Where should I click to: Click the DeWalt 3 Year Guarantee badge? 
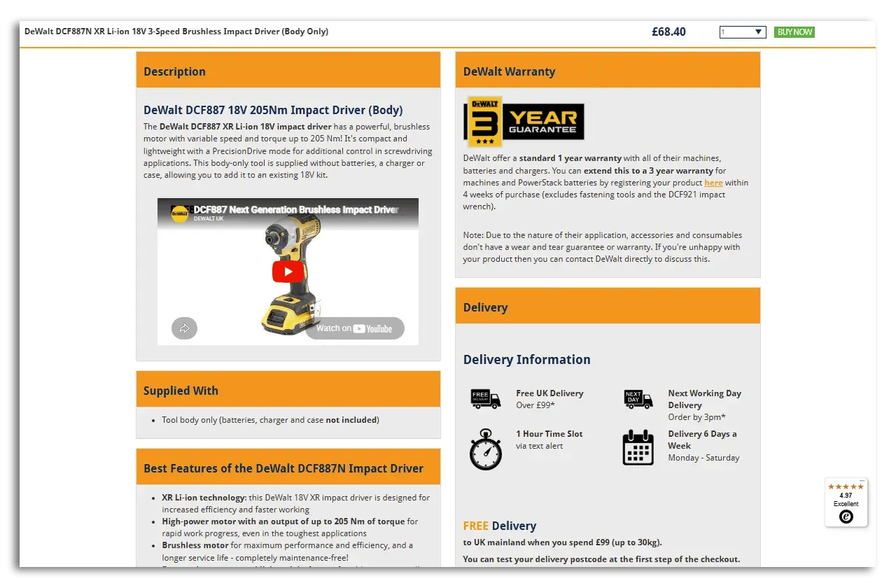click(x=525, y=121)
